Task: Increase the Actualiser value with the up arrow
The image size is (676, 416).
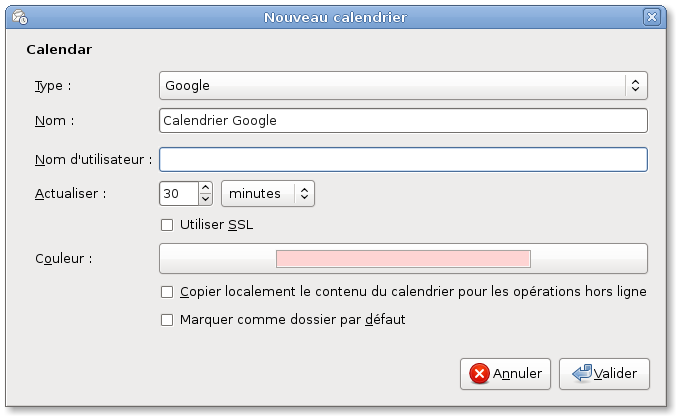Action: (x=206, y=188)
